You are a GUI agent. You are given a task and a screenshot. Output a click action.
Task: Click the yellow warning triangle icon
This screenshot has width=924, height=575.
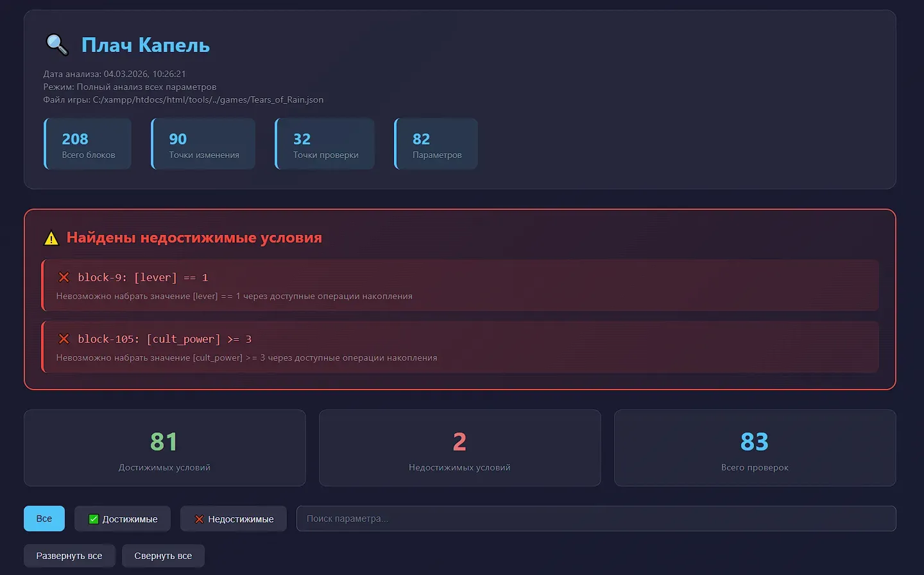point(51,239)
